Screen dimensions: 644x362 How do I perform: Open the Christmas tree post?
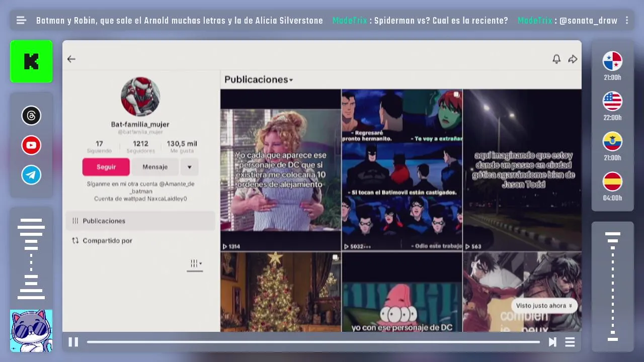click(x=281, y=292)
